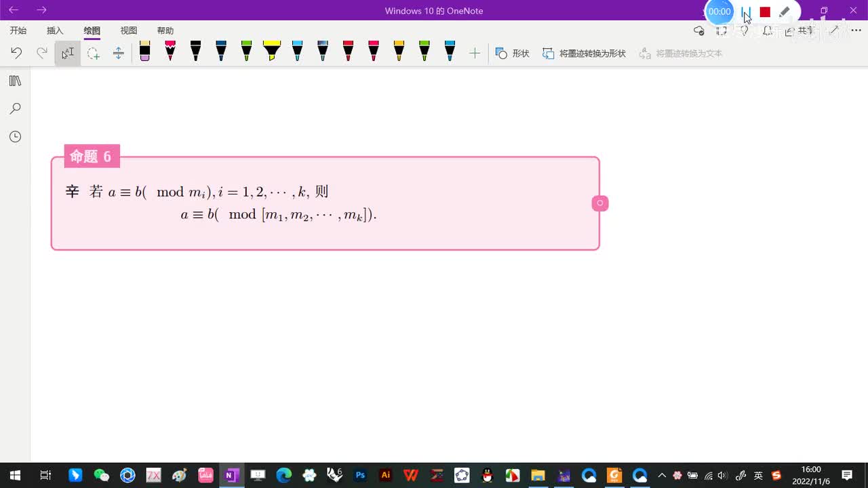
Task: Open File Explorer from the taskbar
Action: pyautogui.click(x=538, y=475)
